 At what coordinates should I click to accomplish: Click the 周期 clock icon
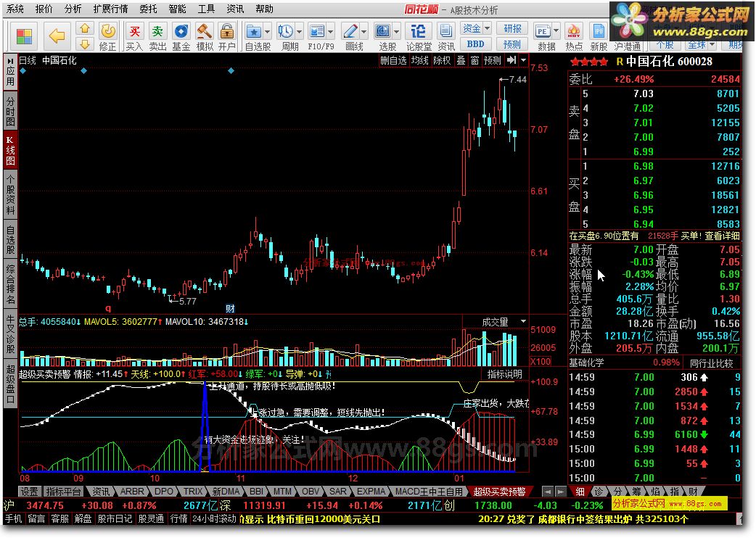(x=285, y=32)
